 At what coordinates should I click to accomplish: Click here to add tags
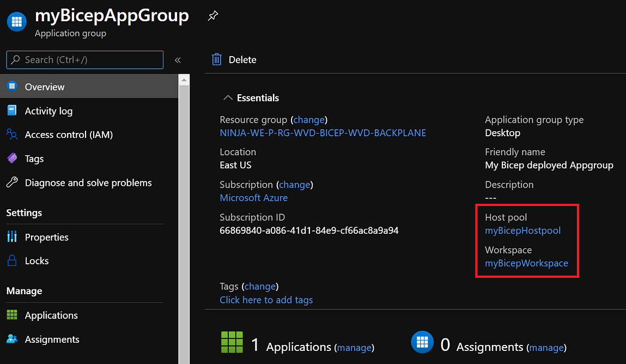pyautogui.click(x=266, y=300)
